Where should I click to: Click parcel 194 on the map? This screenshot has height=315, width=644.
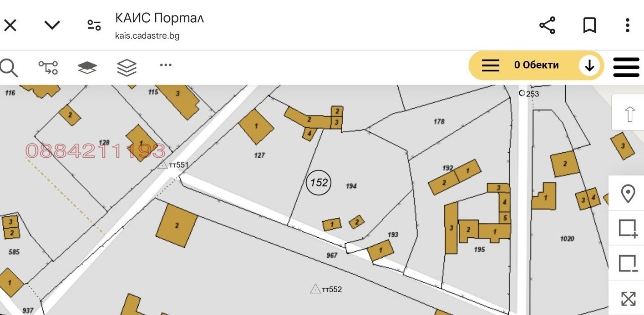tap(351, 186)
